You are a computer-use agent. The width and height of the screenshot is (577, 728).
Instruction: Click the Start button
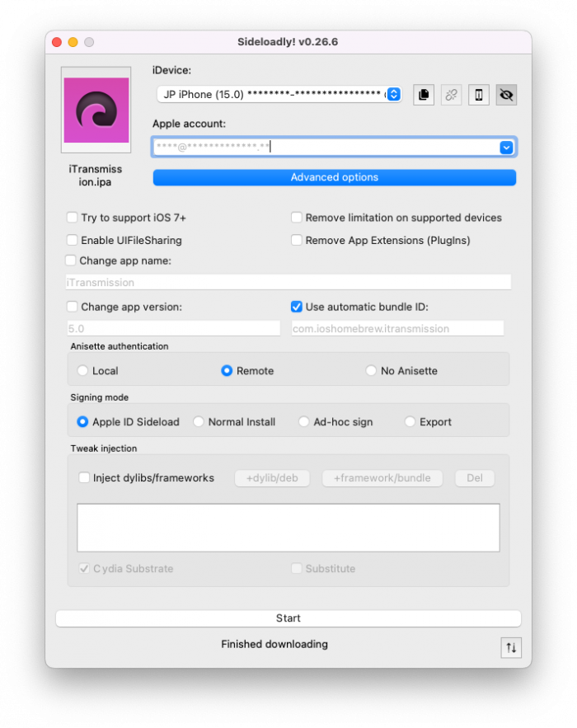(288, 618)
